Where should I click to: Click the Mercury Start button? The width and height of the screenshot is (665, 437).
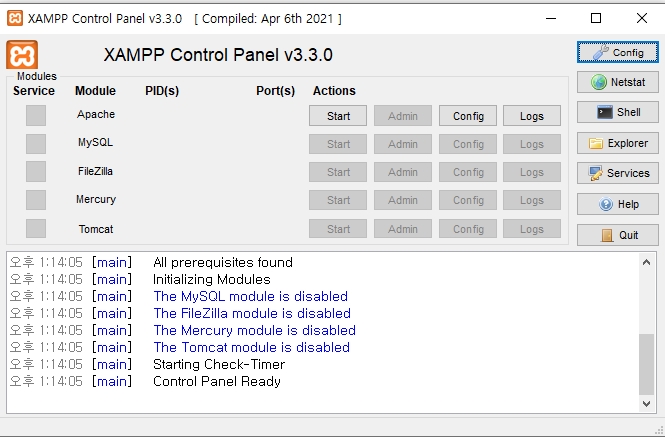click(x=338, y=200)
